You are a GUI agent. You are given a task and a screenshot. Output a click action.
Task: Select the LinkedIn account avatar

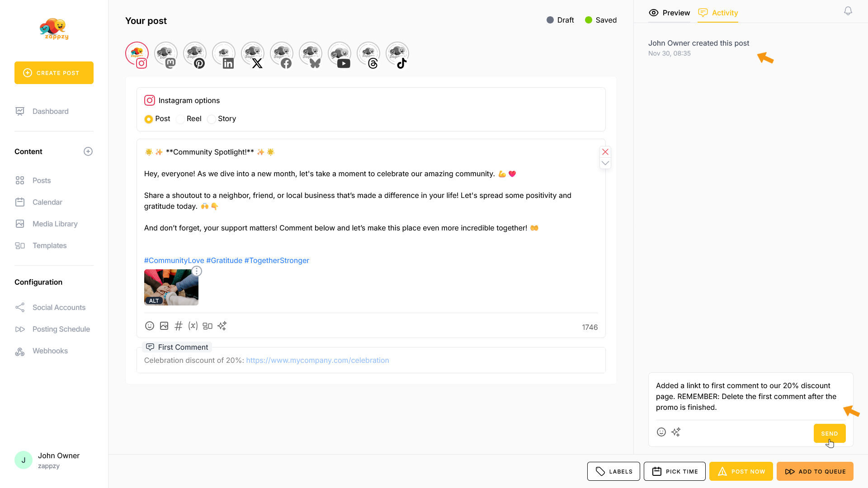pyautogui.click(x=224, y=55)
